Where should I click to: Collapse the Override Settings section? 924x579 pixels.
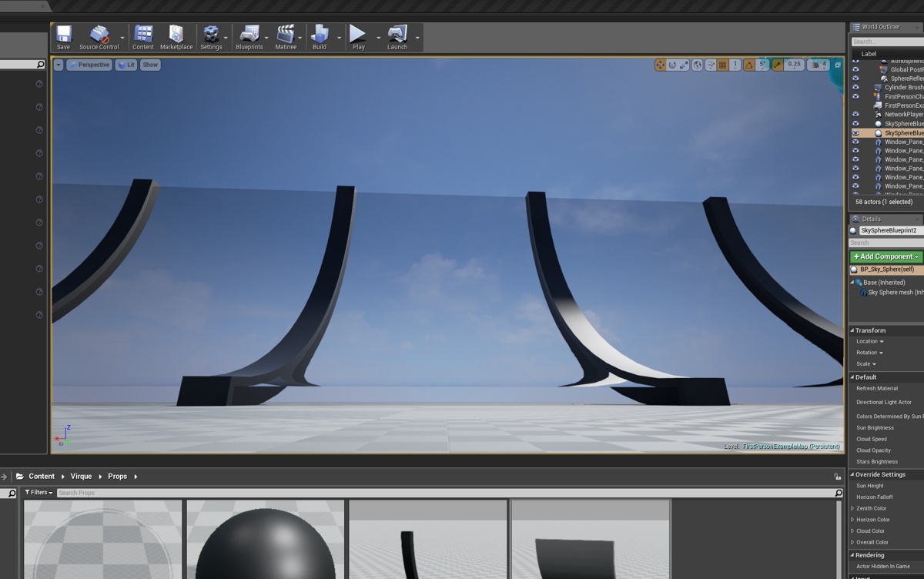coord(852,474)
